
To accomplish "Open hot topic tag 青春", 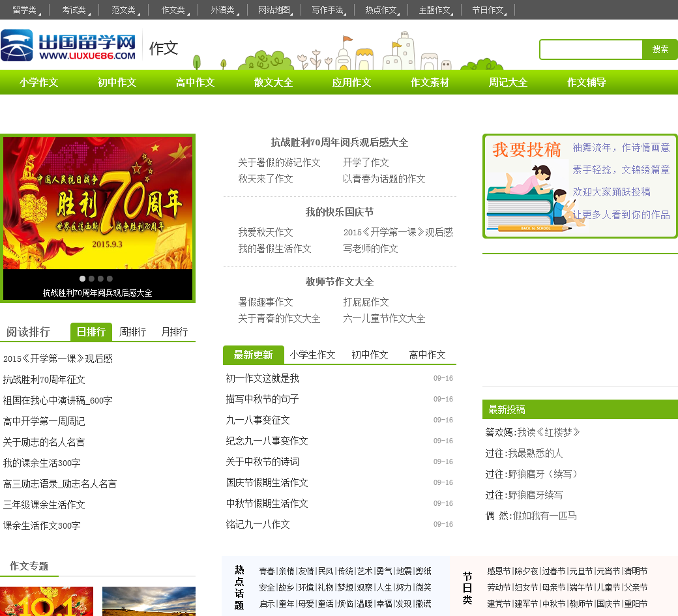I will tap(267, 571).
